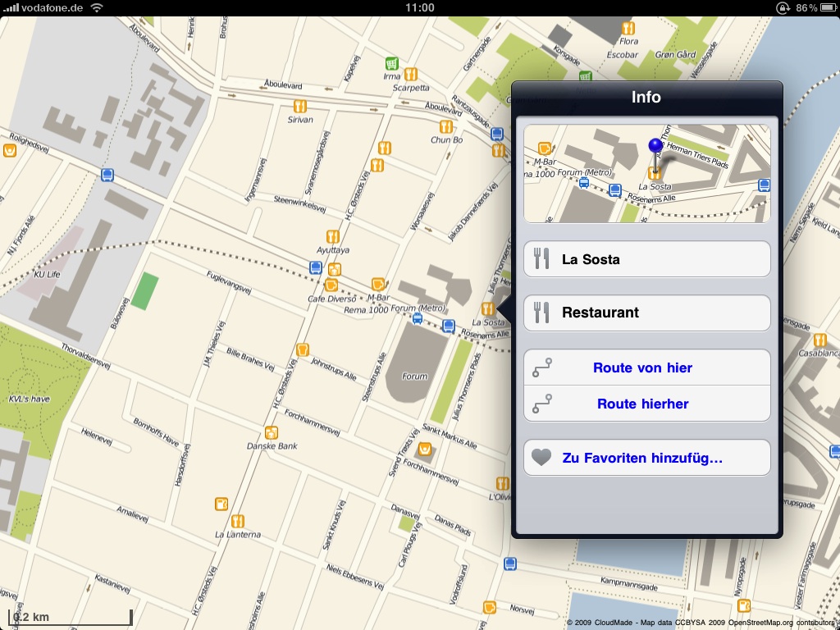The height and width of the screenshot is (630, 840).
Task: Open the Chun Bo restaurant marker
Action: pos(446,126)
